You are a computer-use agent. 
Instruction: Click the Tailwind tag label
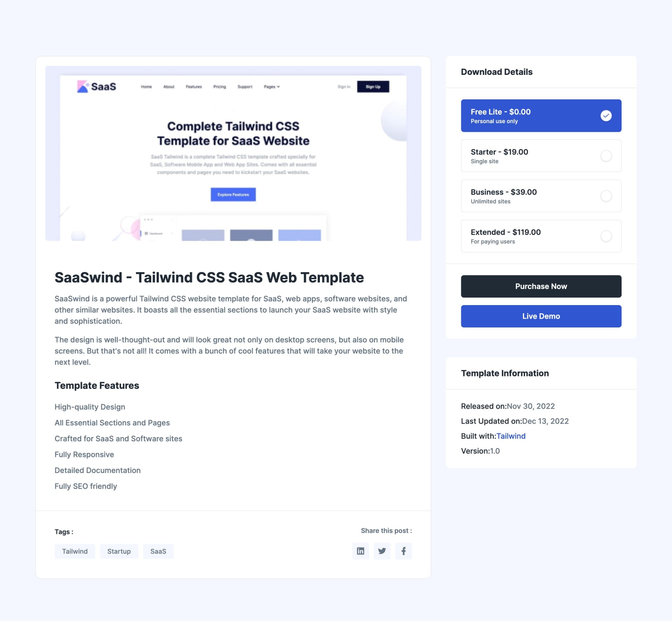click(75, 551)
